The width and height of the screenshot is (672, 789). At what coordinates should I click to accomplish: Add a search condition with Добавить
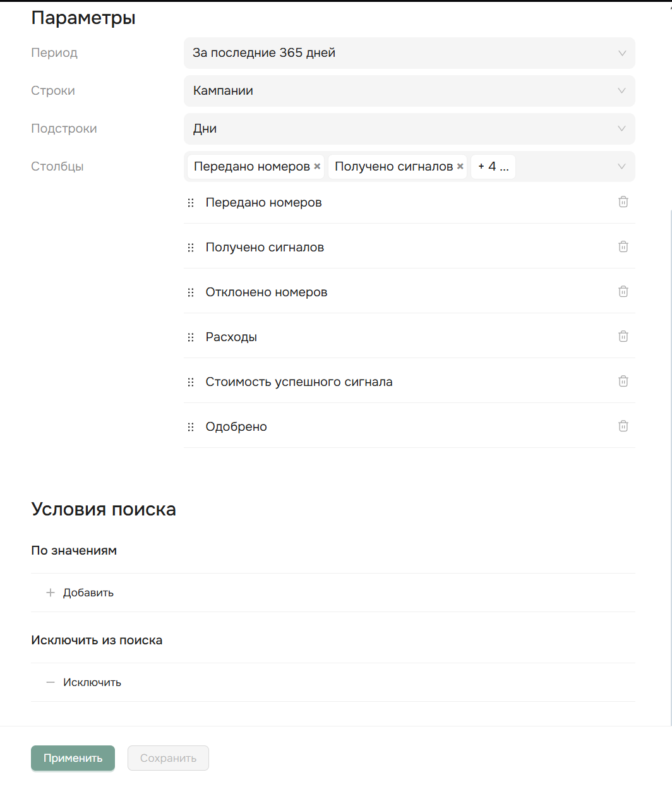tap(80, 593)
